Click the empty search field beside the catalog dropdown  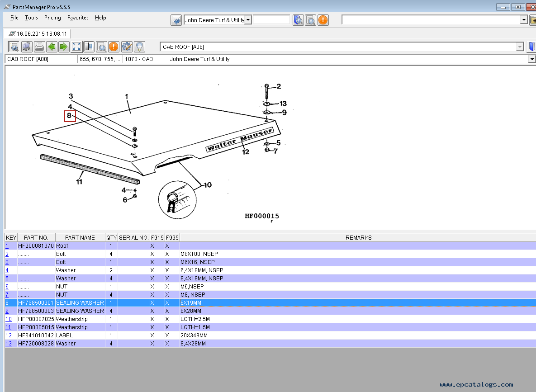point(271,20)
